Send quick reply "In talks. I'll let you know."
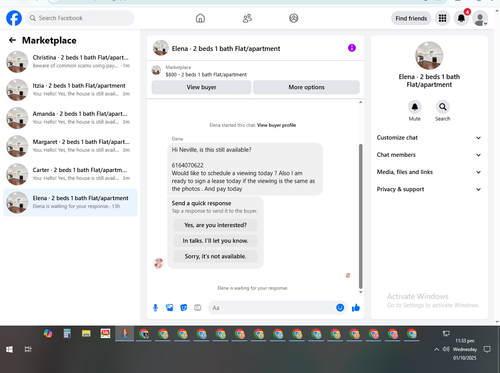500x373 pixels. point(215,241)
